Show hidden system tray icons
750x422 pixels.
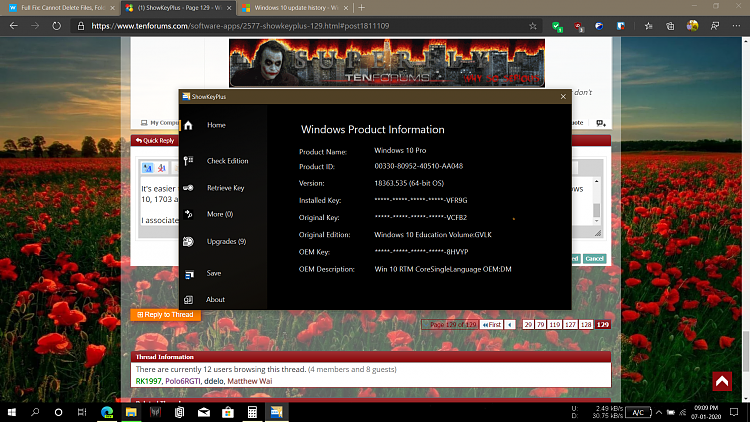(659, 412)
